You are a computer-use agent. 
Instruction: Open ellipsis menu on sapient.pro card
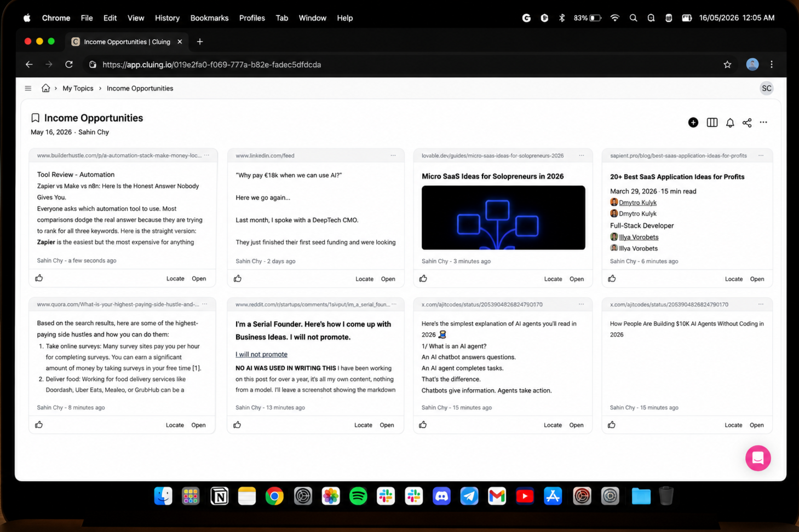[761, 155]
